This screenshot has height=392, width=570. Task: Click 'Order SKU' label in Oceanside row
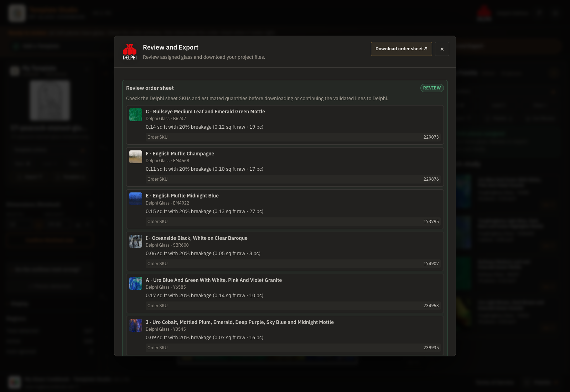pyautogui.click(x=157, y=264)
